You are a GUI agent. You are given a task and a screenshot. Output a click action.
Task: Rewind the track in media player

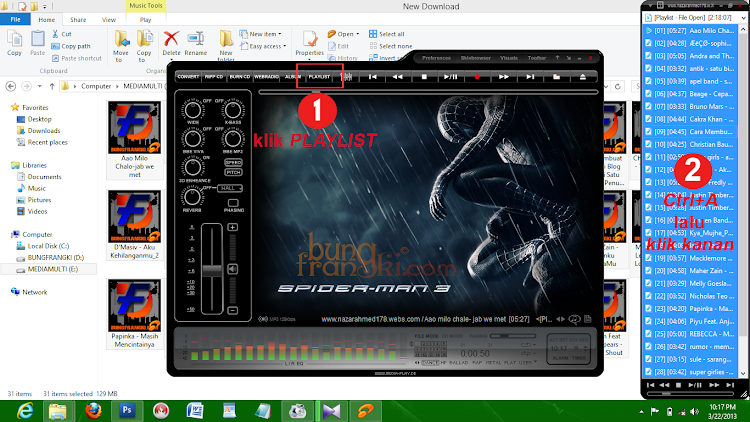coord(397,77)
